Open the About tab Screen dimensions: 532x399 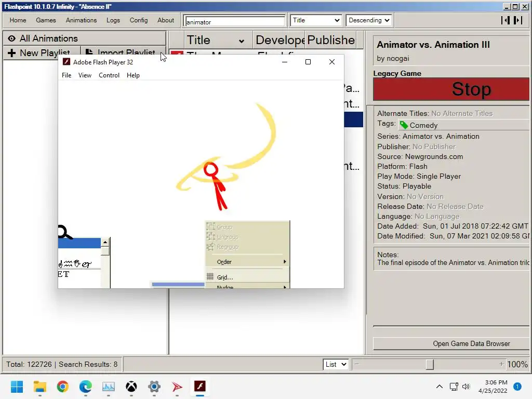tap(166, 20)
